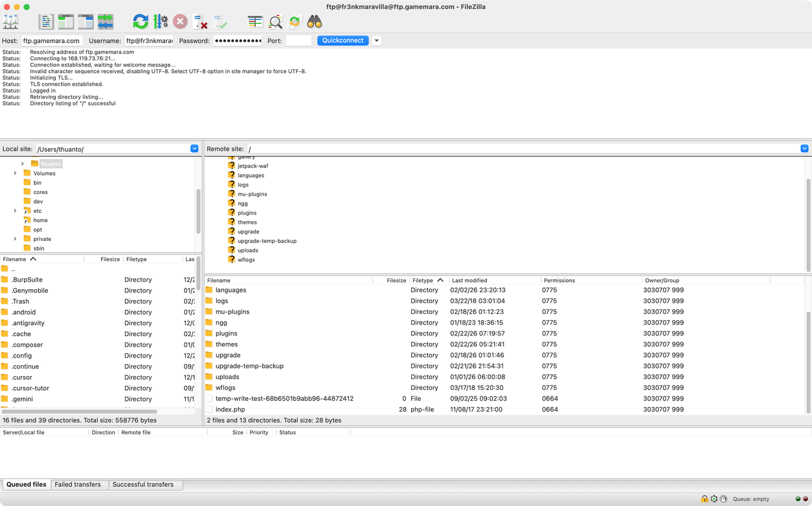
Task: Sort remote list by Filename header
Action: tap(289, 280)
